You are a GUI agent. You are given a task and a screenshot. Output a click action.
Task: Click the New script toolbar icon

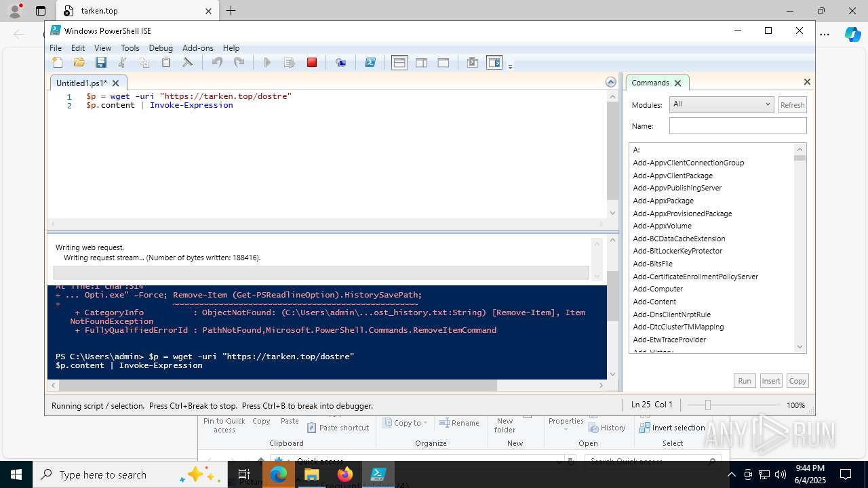[58, 62]
